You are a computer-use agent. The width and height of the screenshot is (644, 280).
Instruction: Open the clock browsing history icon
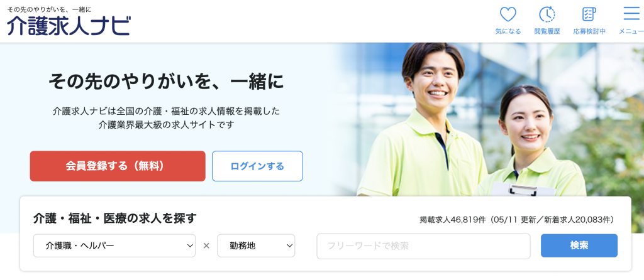click(x=547, y=15)
